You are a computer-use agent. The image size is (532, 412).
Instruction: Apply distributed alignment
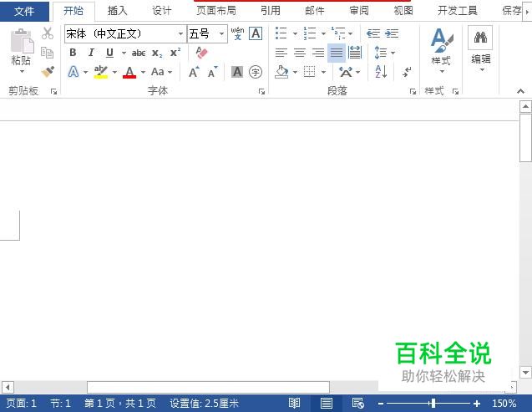coord(355,53)
